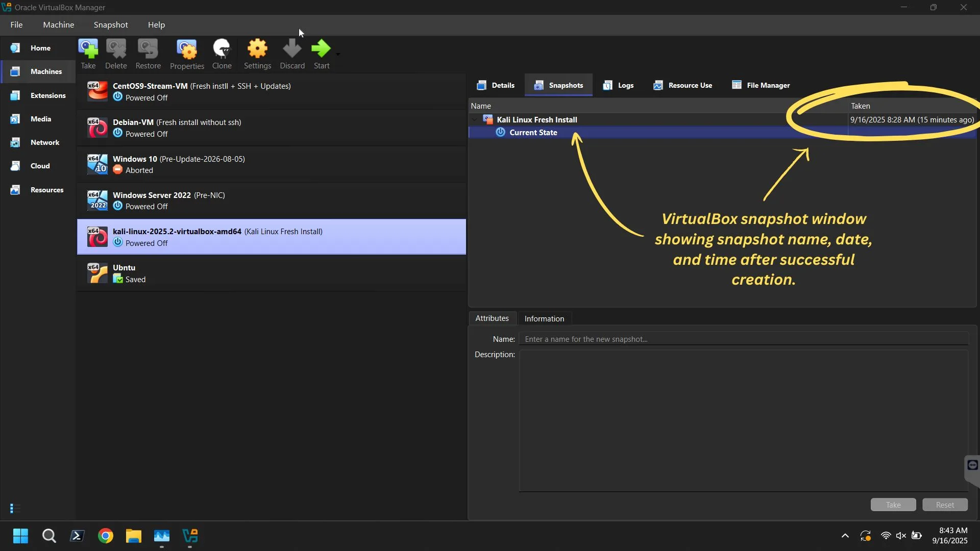Collapse the Kali Linux Fresh Install snapshot tree
This screenshot has height=551, width=980.
(x=475, y=119)
